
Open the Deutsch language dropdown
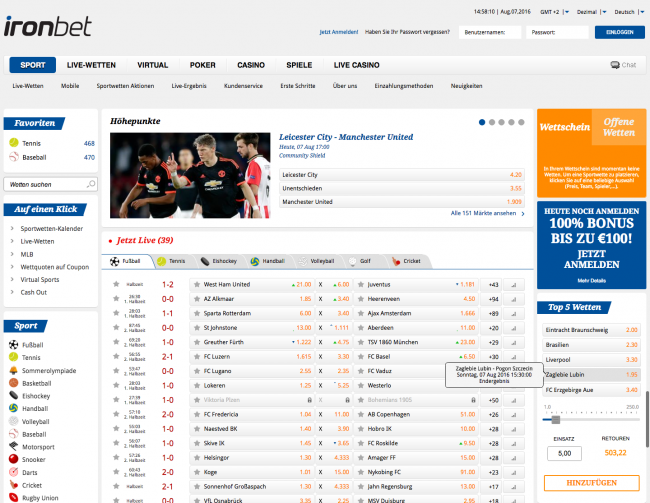(626, 12)
